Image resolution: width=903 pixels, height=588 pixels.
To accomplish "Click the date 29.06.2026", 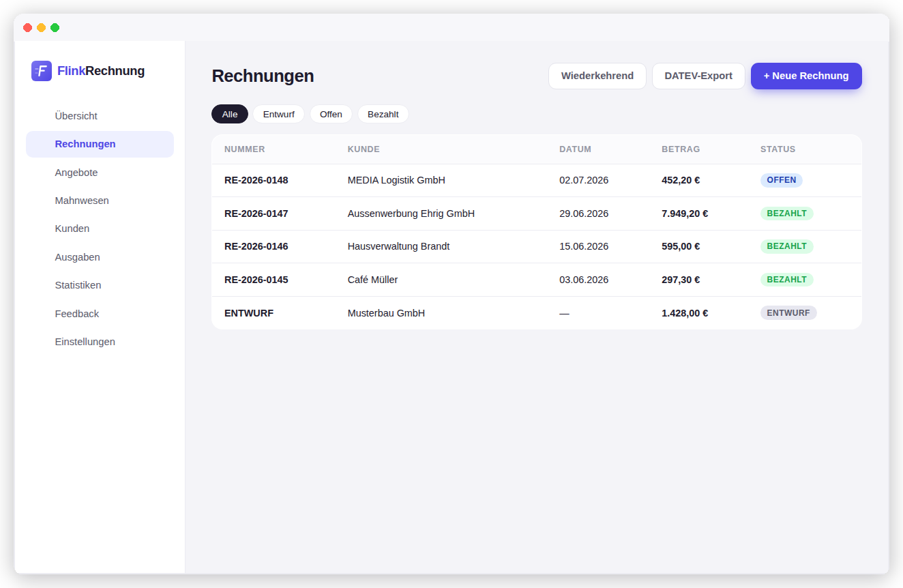I will pyautogui.click(x=584, y=214).
